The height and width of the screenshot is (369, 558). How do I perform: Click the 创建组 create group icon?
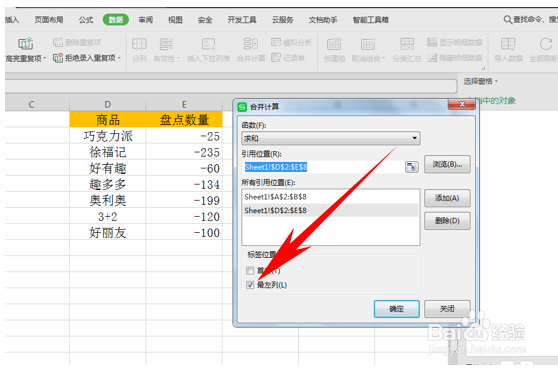pyautogui.click(x=334, y=44)
